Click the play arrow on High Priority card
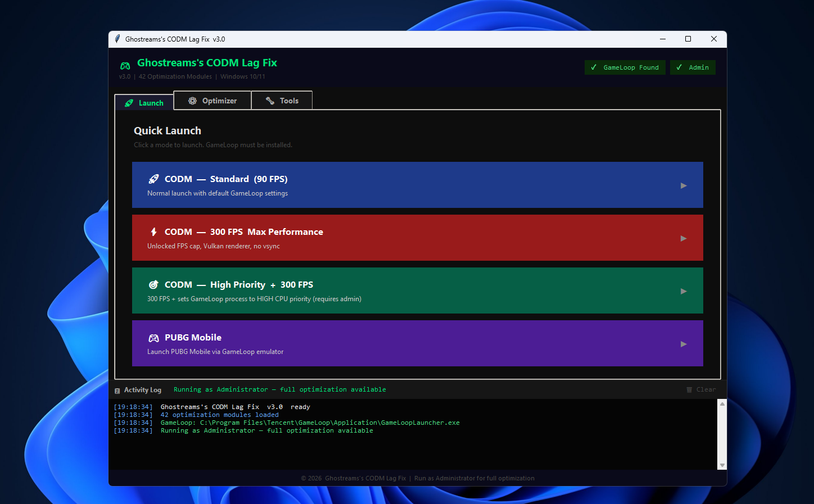The height and width of the screenshot is (504, 814). pos(684,291)
